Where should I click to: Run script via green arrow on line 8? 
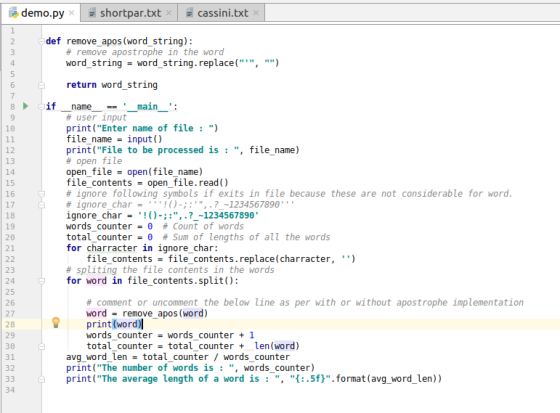25,106
